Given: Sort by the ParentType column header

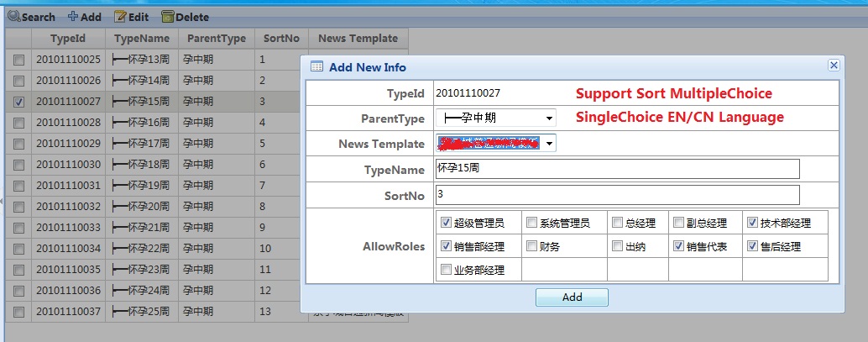Looking at the screenshot, I should (217, 39).
